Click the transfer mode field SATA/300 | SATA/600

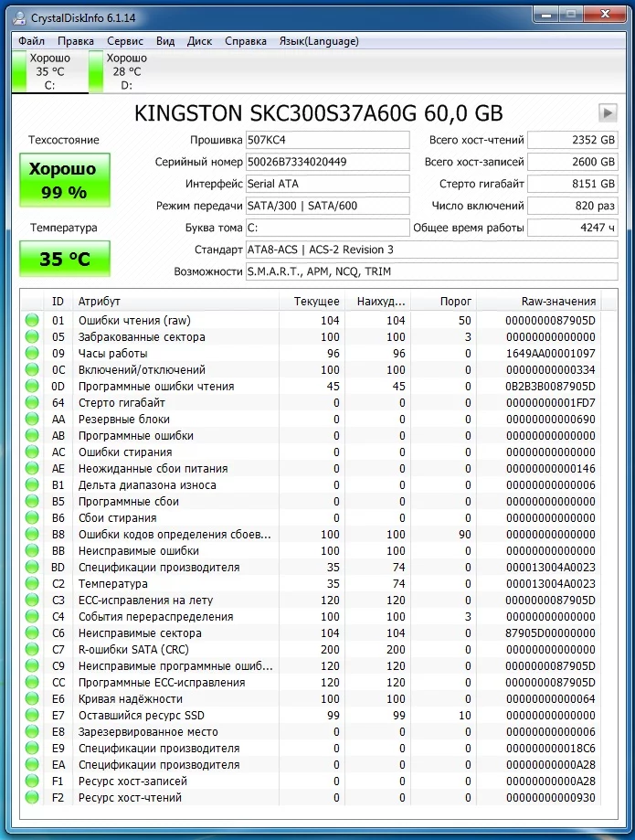328,206
